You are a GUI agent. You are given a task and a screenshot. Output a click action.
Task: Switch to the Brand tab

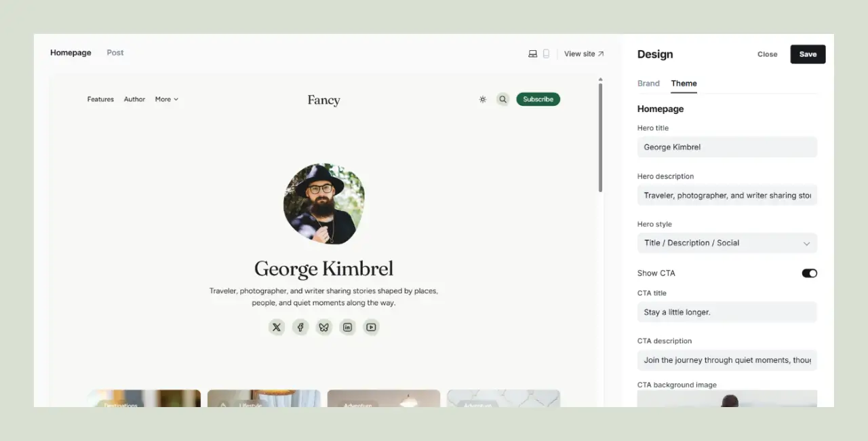coord(648,83)
